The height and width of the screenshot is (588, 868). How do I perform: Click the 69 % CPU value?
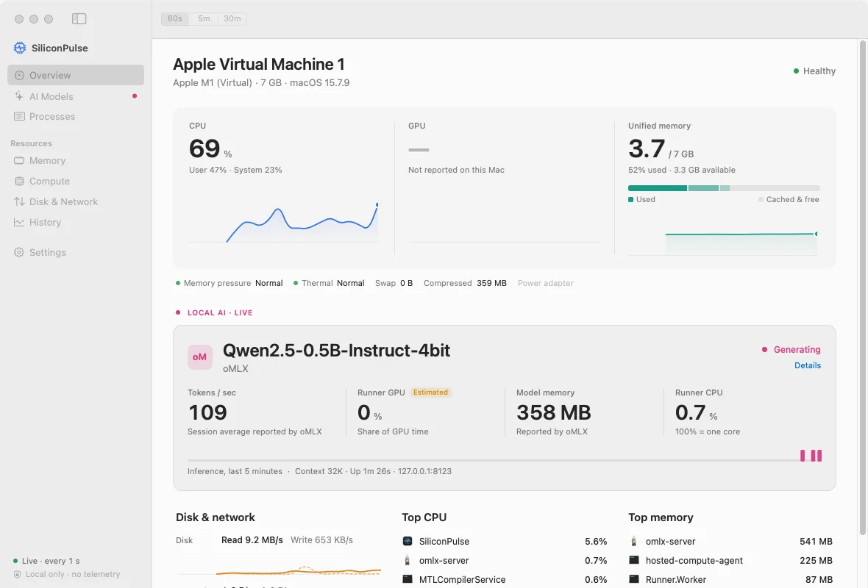(x=210, y=148)
